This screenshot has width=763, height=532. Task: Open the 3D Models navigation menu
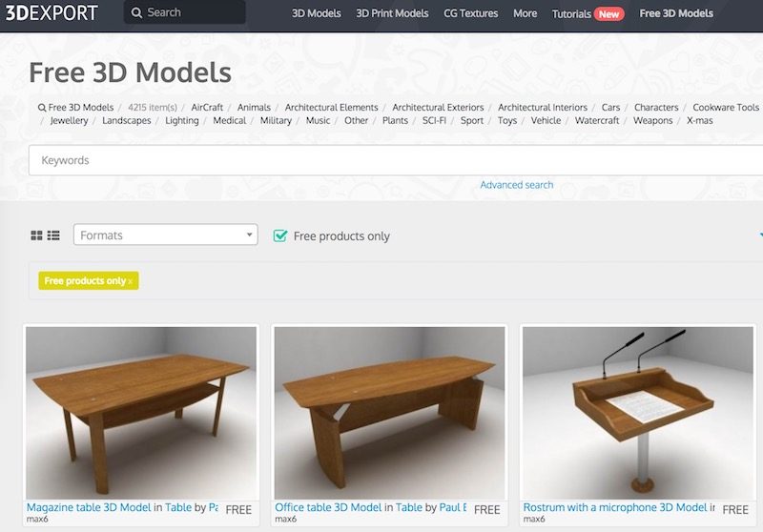coord(317,13)
